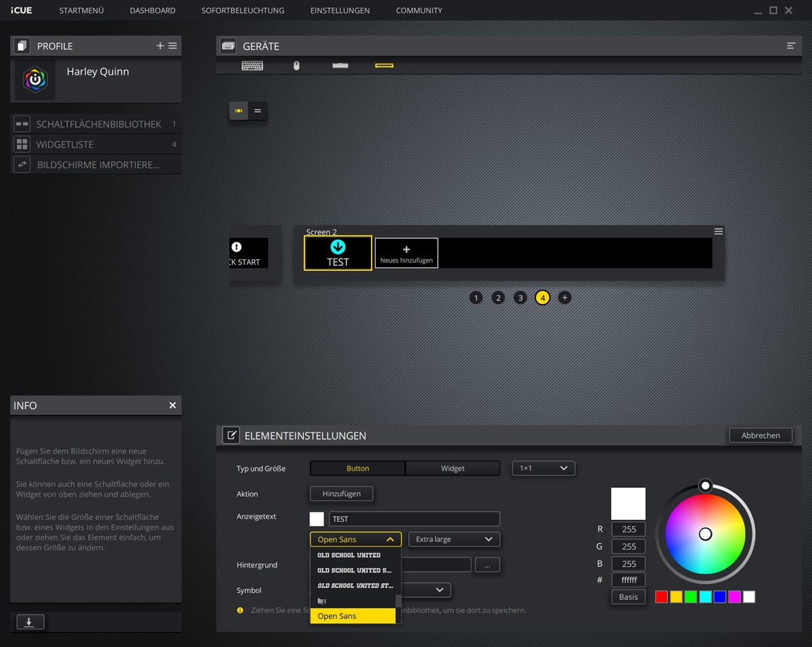The height and width of the screenshot is (647, 812).
Task: Add a new profile with plus icon
Action: (x=160, y=46)
